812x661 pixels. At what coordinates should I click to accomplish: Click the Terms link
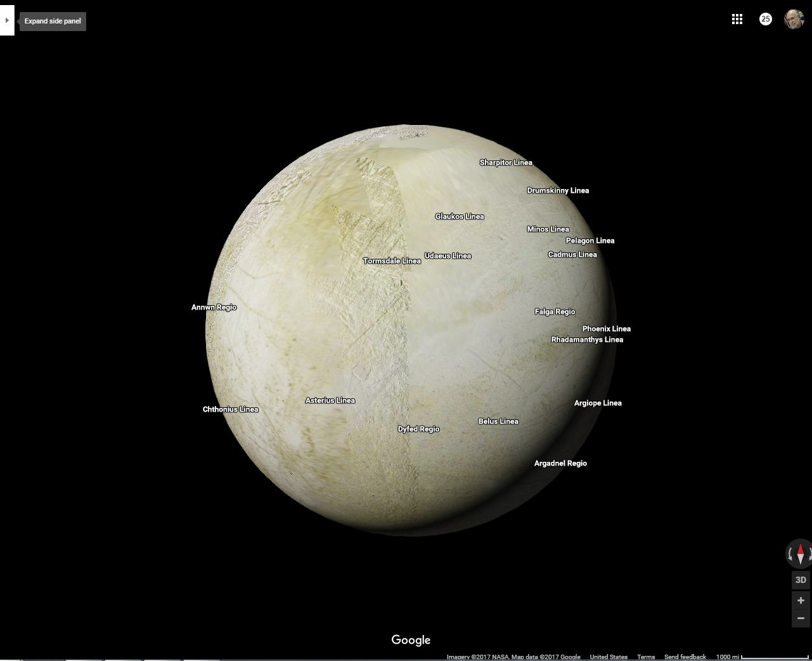pos(646,657)
